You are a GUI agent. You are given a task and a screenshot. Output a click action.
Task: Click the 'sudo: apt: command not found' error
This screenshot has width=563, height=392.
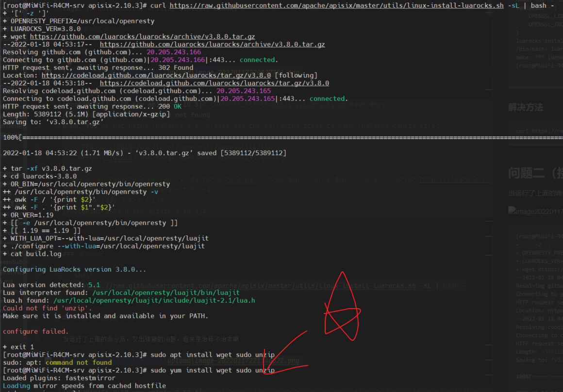[57, 362]
